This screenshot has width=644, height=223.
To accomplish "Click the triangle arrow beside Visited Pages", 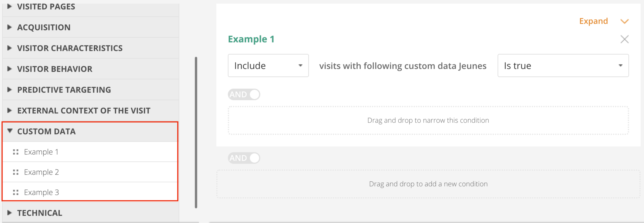I will [10, 7].
